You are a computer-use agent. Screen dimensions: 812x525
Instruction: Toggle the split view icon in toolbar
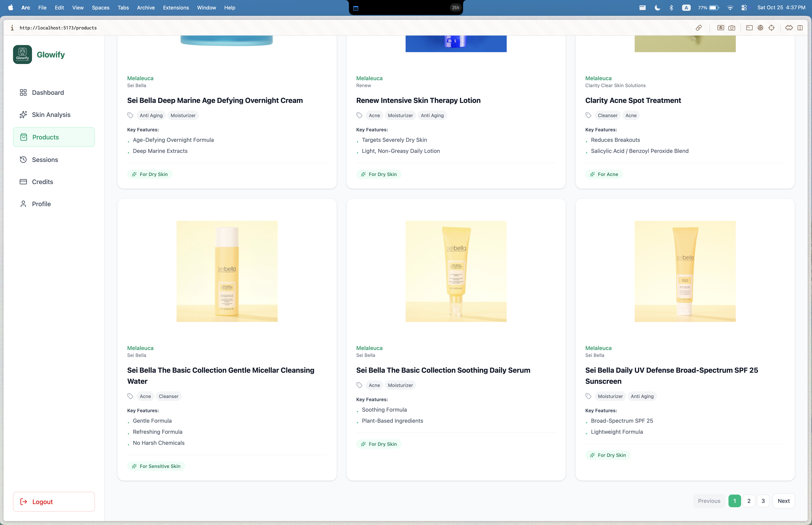click(x=800, y=28)
